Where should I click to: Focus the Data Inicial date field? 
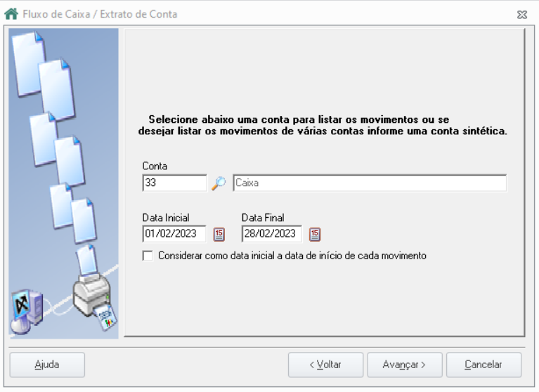click(174, 234)
